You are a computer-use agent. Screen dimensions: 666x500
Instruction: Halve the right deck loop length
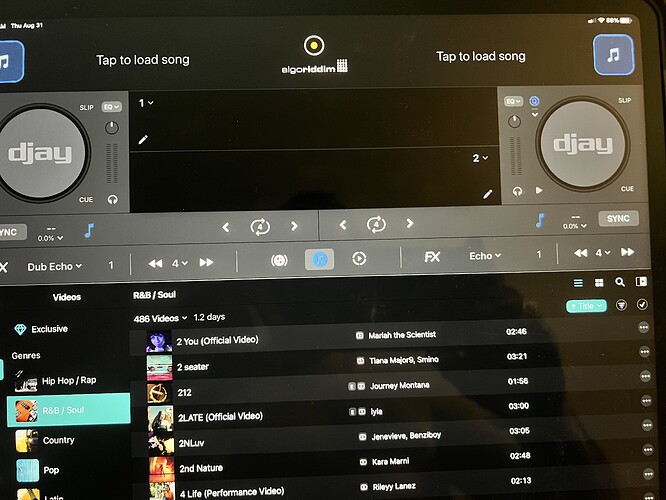click(343, 224)
